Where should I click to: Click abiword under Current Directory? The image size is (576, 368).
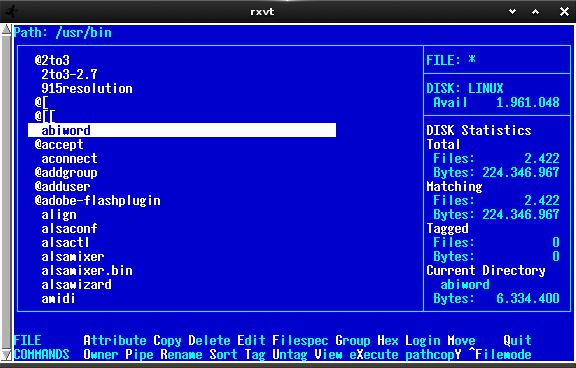[x=465, y=284]
